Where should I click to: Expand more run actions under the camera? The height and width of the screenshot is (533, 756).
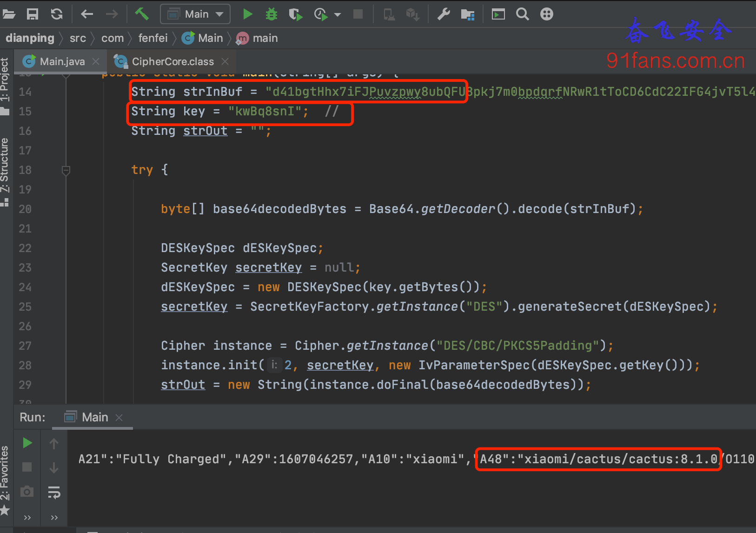[x=27, y=517]
